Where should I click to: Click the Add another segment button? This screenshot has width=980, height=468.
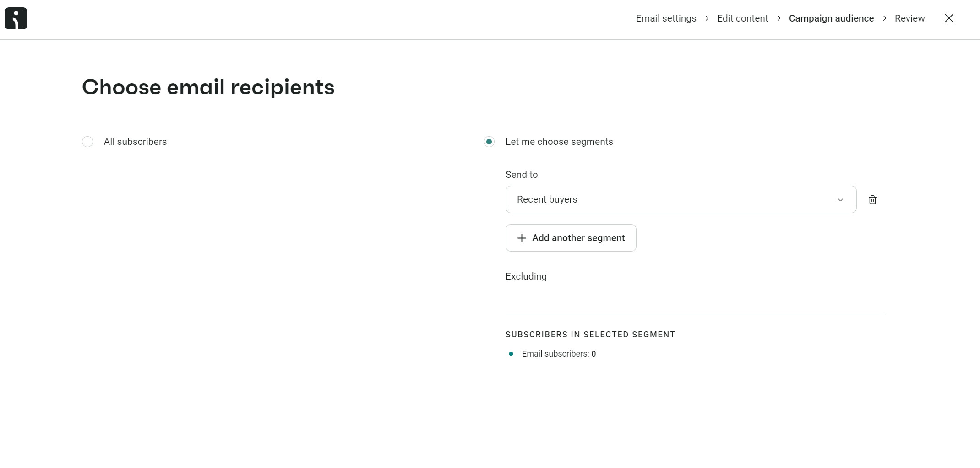tap(571, 238)
